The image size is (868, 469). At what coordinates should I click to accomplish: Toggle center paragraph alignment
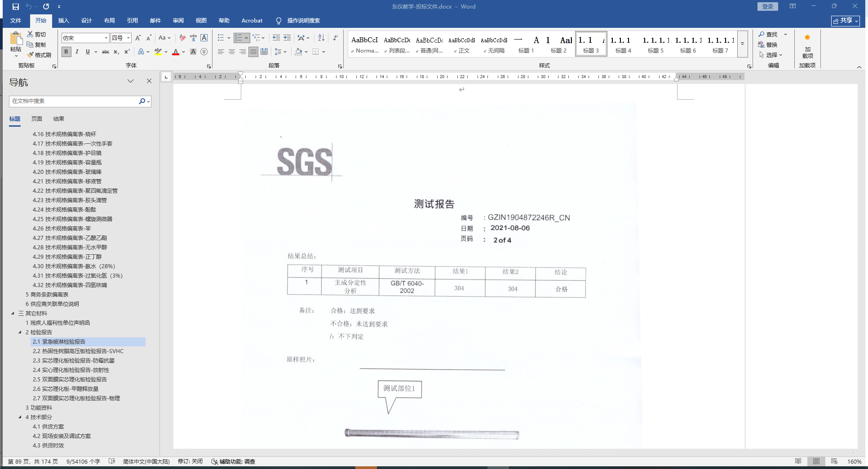232,52
